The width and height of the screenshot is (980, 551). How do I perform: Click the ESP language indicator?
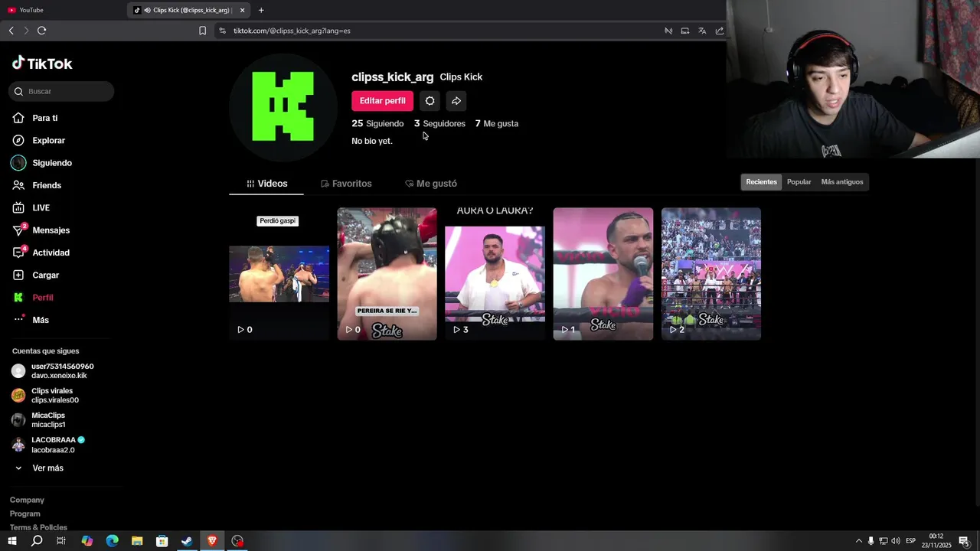[910, 541]
